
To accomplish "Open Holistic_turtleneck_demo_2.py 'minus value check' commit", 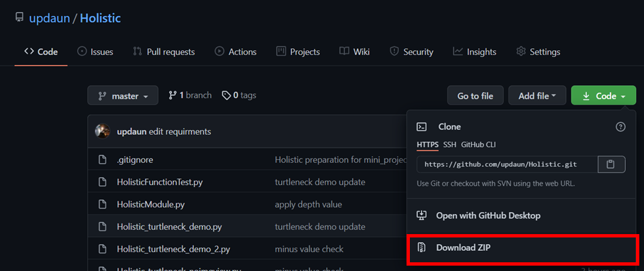I will coord(309,249).
